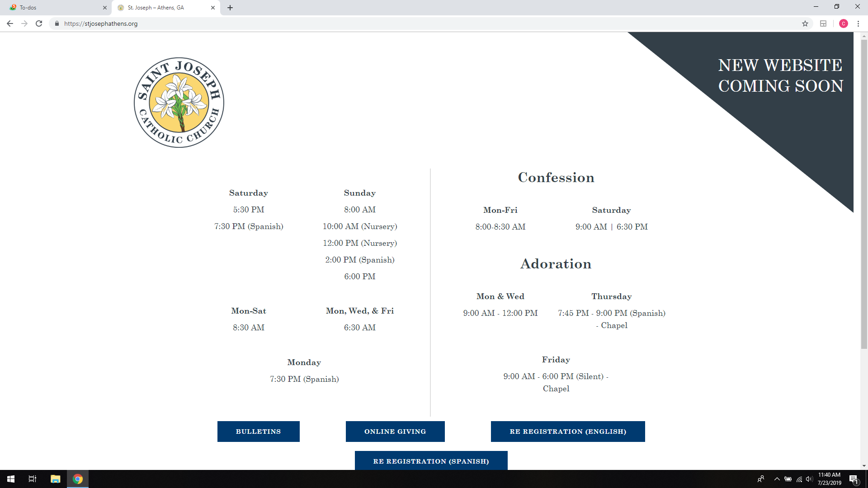Screen dimensions: 868x488
Task: Click the Saint Joseph church logo
Action: click(x=179, y=103)
